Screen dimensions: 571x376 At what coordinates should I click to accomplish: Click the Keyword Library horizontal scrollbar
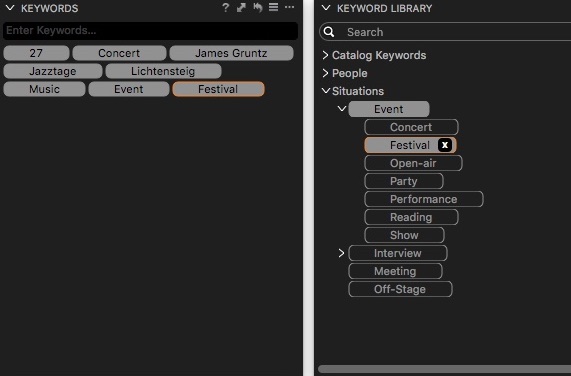coord(444,369)
